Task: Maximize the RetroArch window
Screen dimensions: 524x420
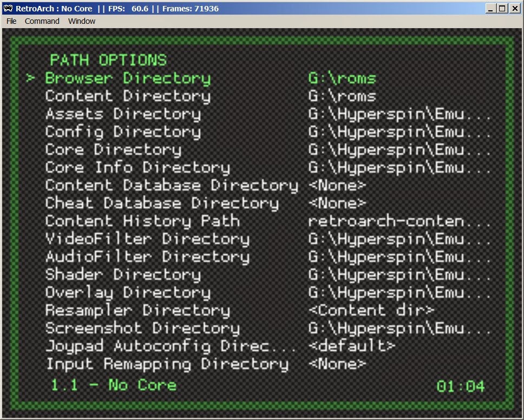Action: (x=502, y=9)
